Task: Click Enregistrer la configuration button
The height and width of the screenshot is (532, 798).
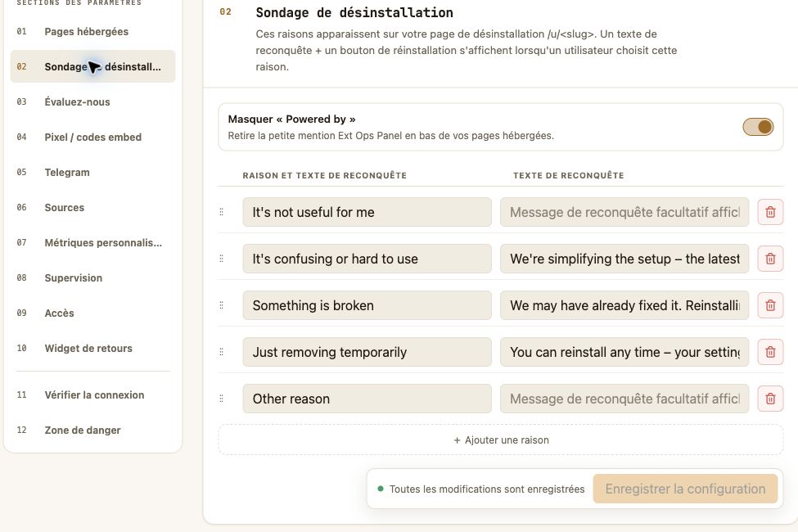Action: [x=685, y=489]
